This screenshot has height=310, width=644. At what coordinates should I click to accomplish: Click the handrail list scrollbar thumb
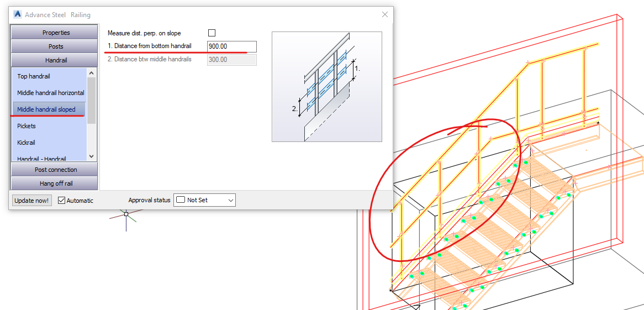91,101
